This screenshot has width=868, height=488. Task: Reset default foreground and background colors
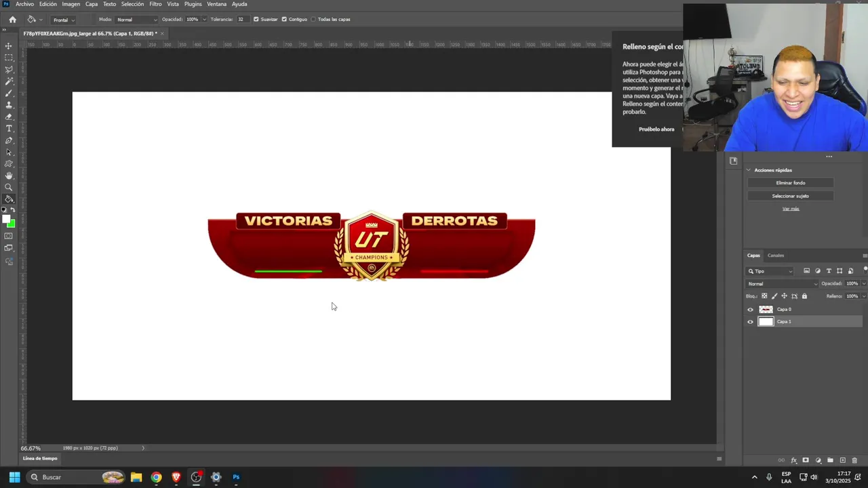(x=4, y=210)
